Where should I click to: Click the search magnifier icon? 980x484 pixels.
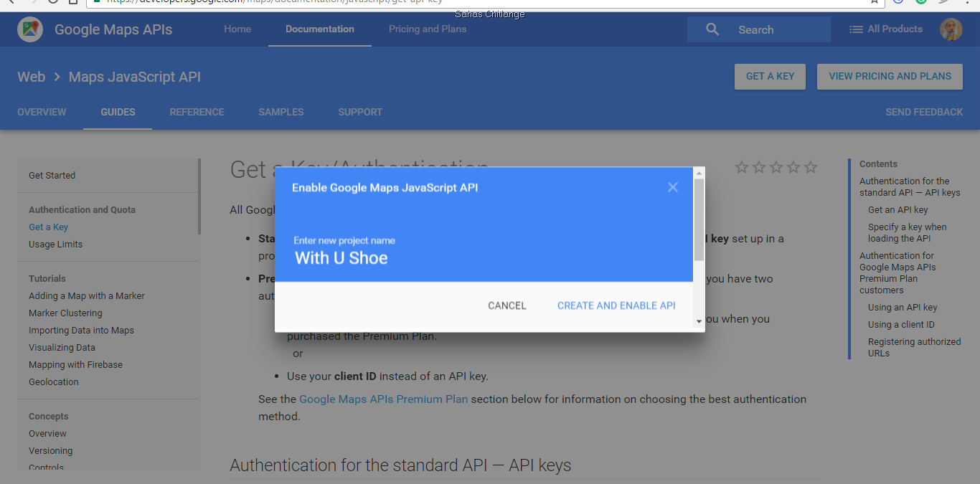(712, 29)
